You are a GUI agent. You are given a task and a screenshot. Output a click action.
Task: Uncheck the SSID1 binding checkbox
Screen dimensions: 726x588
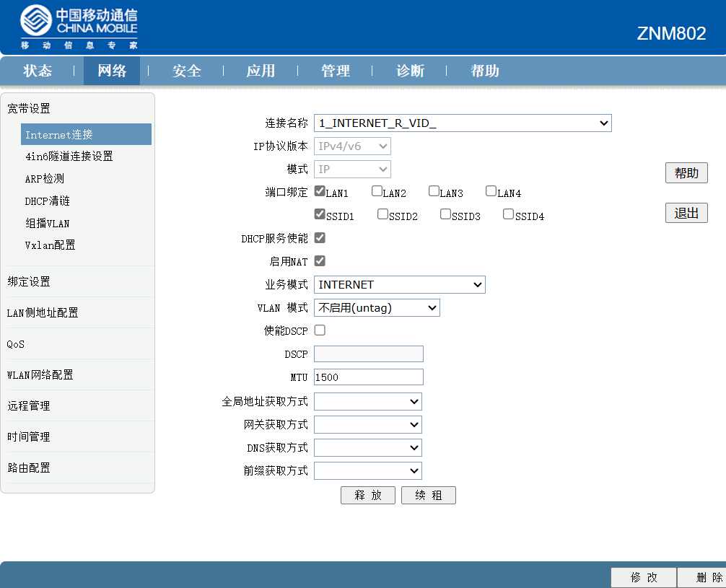click(x=319, y=214)
